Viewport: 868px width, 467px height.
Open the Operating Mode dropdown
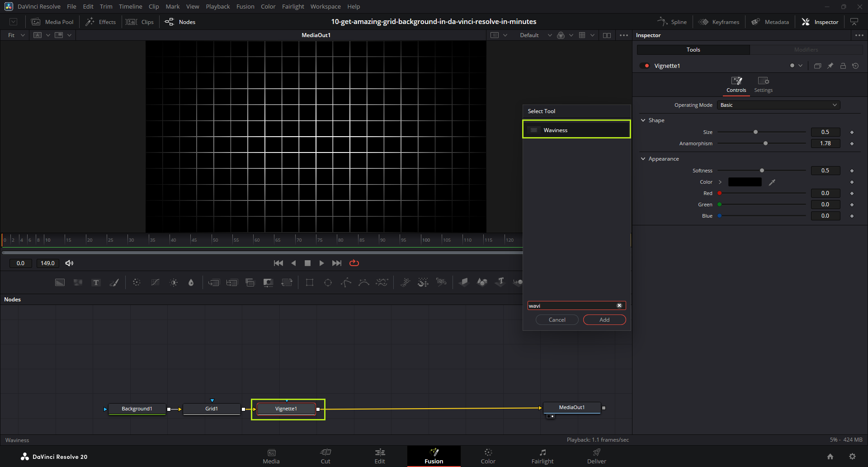coord(778,105)
